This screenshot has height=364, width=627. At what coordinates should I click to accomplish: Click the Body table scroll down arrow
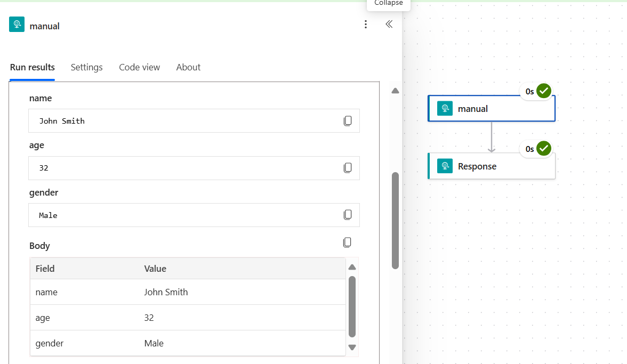[352, 347]
